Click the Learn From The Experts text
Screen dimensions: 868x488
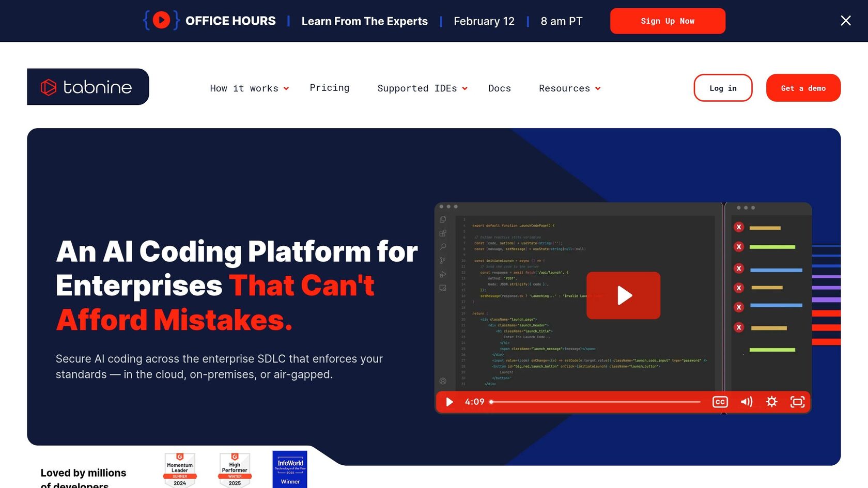365,21
